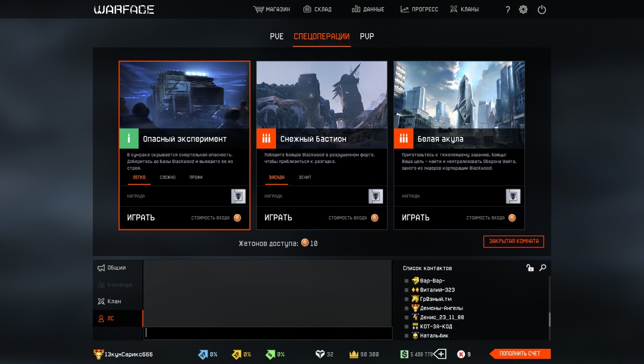
Task: Click the green booster percent icon
Action: [x=270, y=354]
